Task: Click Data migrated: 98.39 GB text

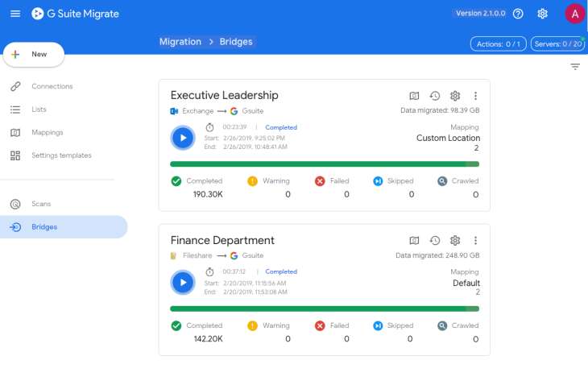Action: pos(440,110)
